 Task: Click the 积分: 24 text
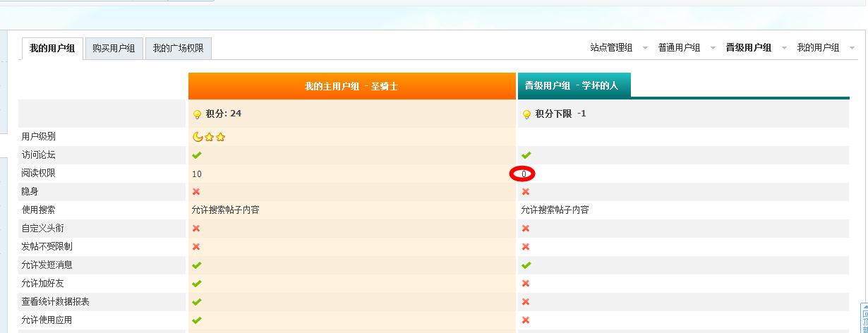coord(224,114)
